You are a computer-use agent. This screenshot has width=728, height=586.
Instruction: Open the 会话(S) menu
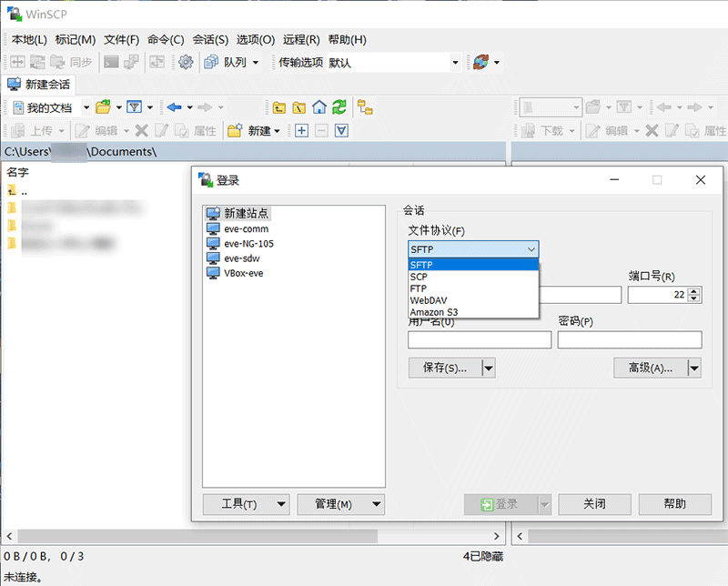pyautogui.click(x=210, y=39)
